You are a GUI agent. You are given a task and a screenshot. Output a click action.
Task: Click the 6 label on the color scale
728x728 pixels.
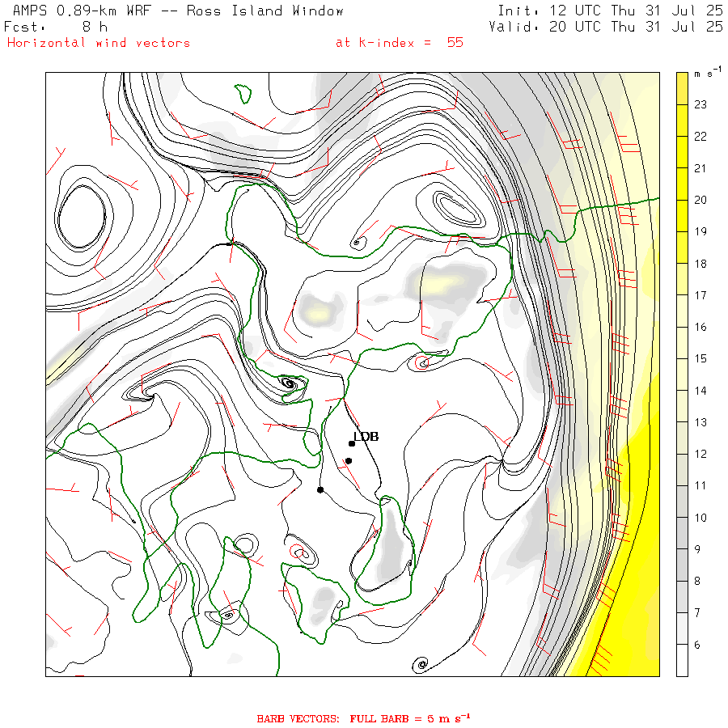click(697, 645)
